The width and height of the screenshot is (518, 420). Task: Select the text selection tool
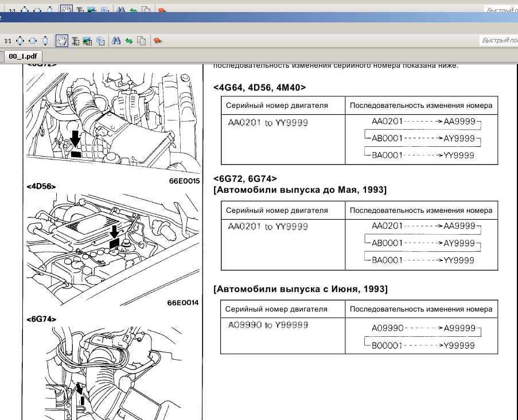[75, 41]
